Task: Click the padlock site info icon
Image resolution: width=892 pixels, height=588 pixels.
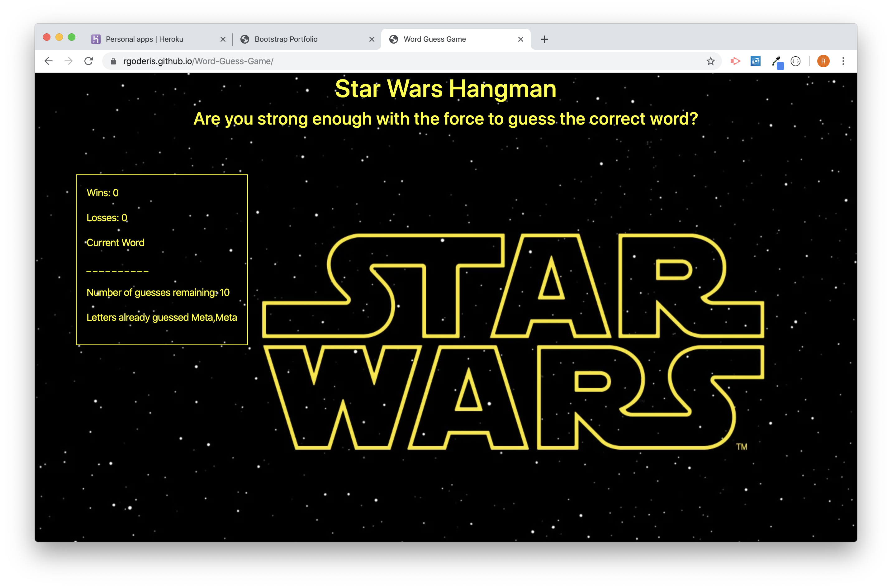Action: [x=113, y=61]
